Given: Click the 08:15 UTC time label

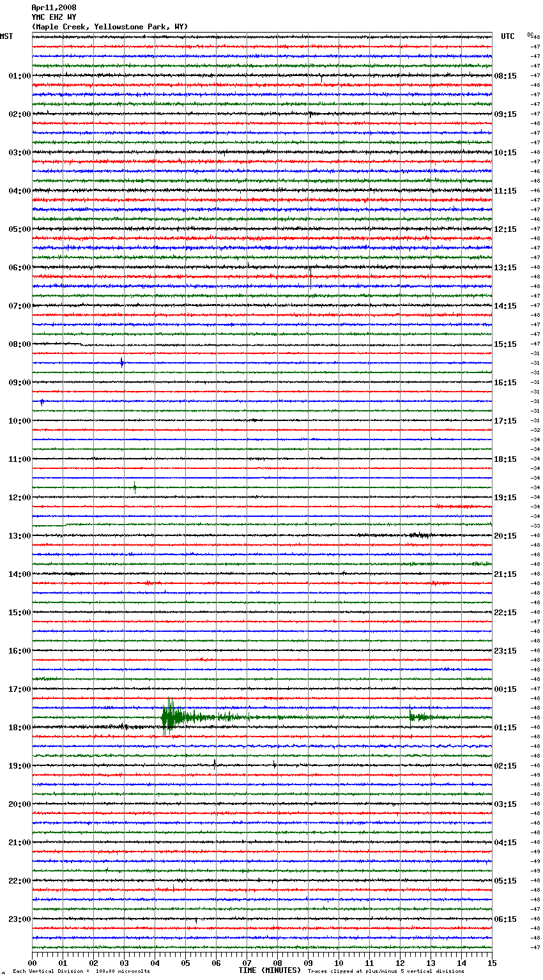Looking at the screenshot, I should point(505,76).
